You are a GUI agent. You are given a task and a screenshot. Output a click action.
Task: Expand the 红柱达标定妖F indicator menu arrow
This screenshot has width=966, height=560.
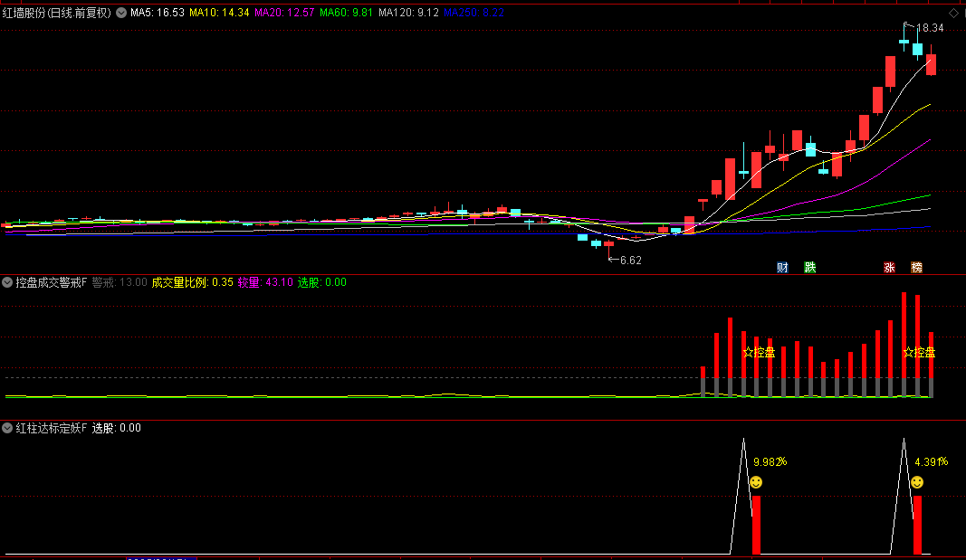8,428
